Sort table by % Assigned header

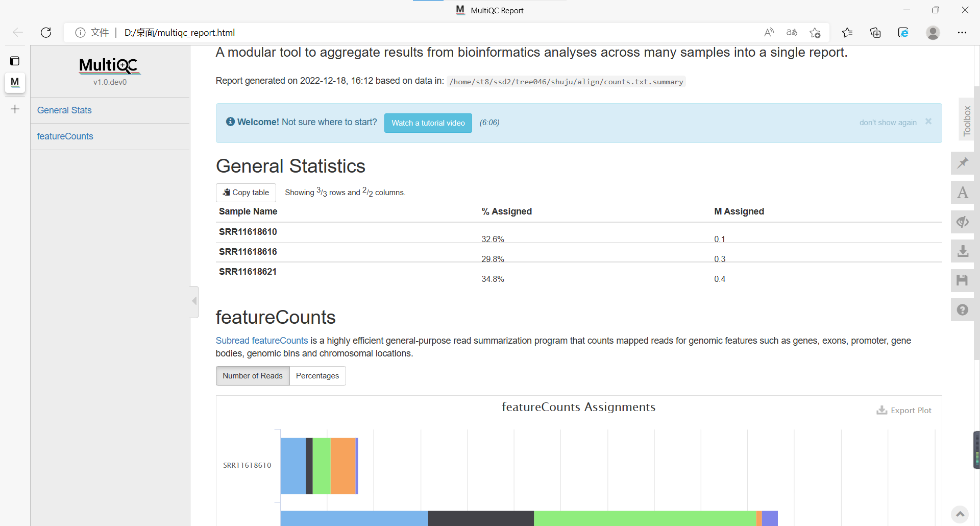coord(507,211)
